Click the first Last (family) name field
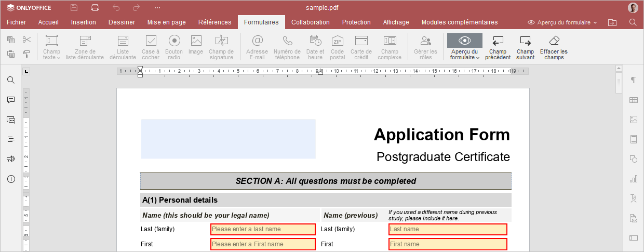Image resolution: width=644 pixels, height=252 pixels. point(263,229)
